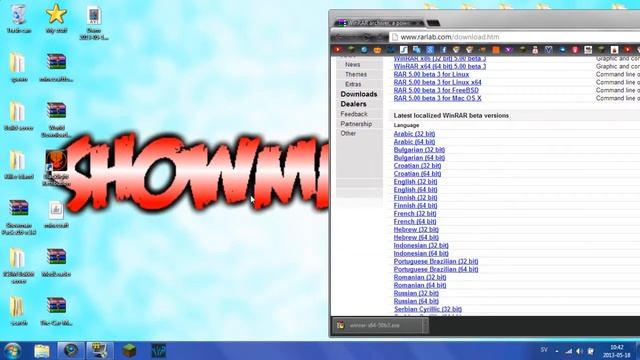The image size is (640, 360).
Task: Download English (64 bit) version
Action: (415, 190)
